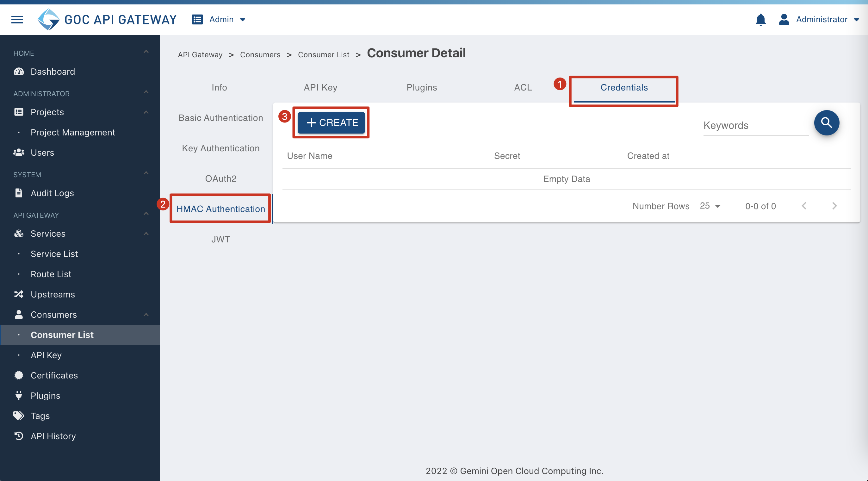Screen dimensions: 868x481
Task: Select the Credentials tab
Action: 624,87
